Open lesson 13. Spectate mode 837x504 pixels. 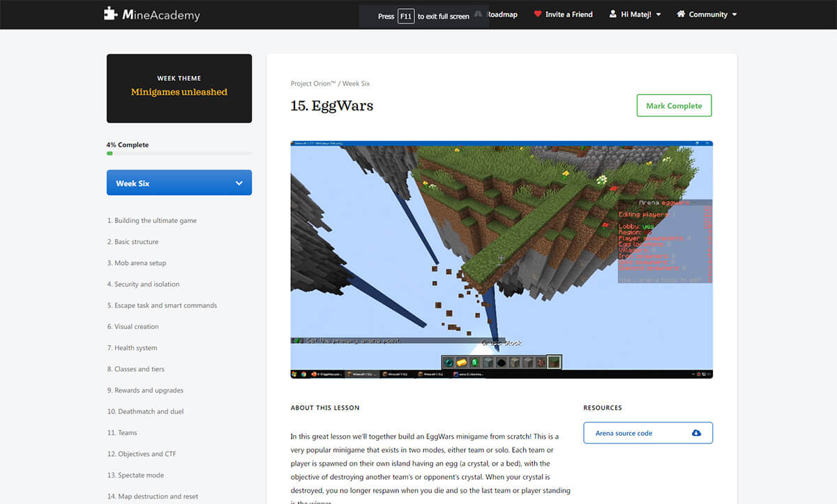[135, 475]
